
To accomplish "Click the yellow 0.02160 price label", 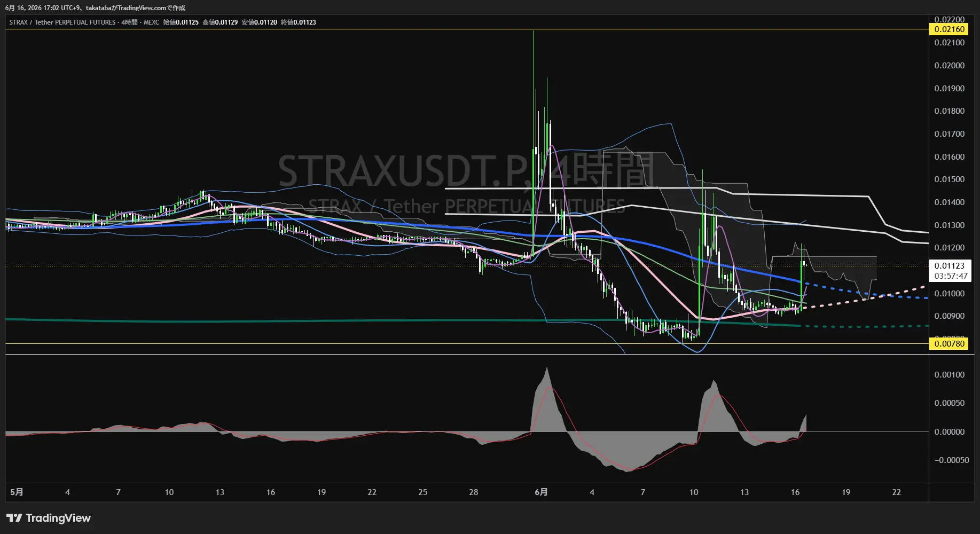I will [950, 29].
